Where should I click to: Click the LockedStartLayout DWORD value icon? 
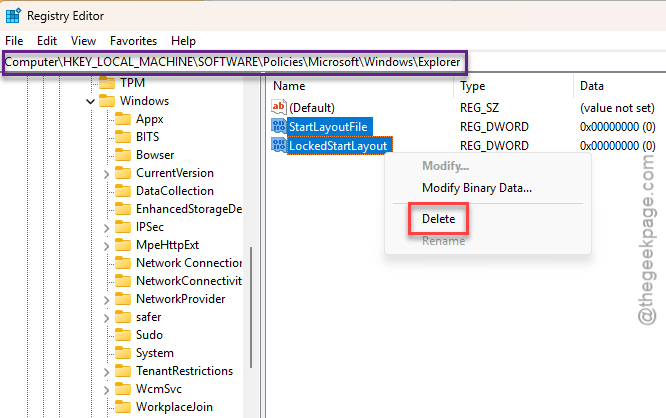click(279, 145)
